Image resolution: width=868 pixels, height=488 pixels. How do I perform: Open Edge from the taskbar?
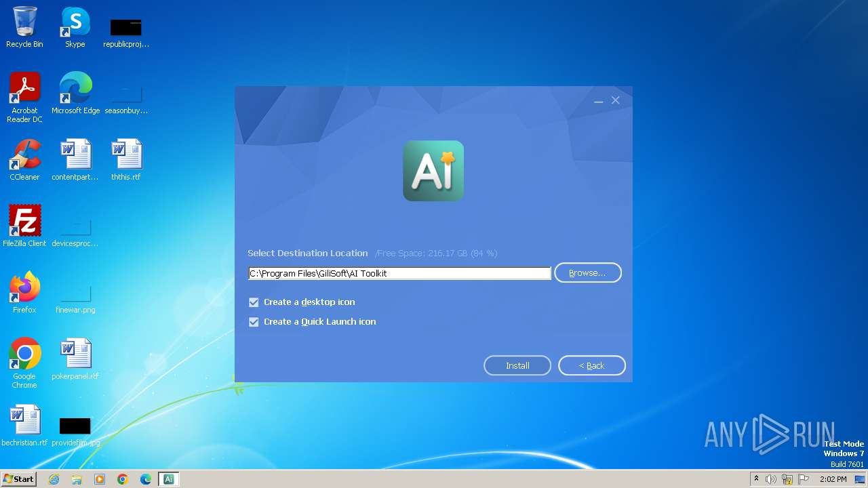point(146,479)
